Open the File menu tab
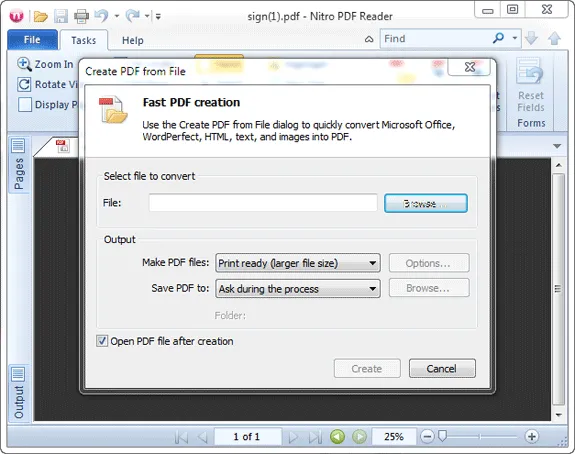Screen dimensions: 575x454 click(x=32, y=40)
